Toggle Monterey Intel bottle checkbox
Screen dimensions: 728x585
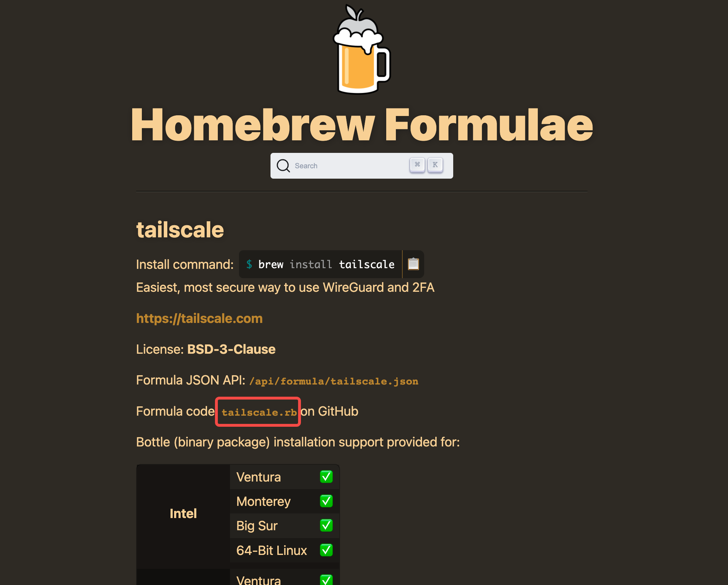click(x=327, y=501)
